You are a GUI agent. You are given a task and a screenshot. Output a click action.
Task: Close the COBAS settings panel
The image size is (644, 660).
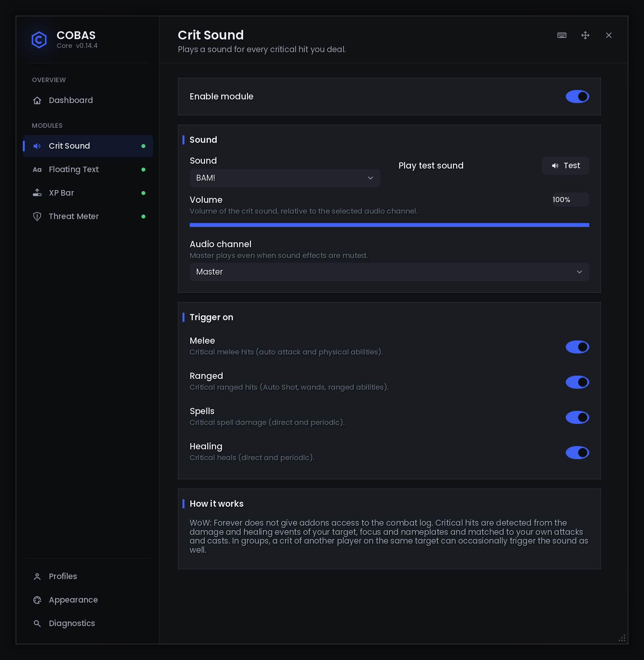click(x=608, y=35)
